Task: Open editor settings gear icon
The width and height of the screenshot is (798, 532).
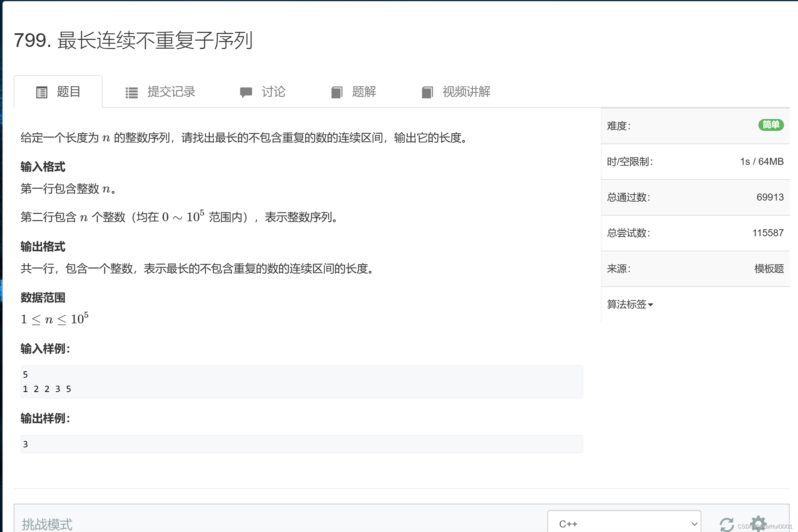Action: click(x=757, y=523)
